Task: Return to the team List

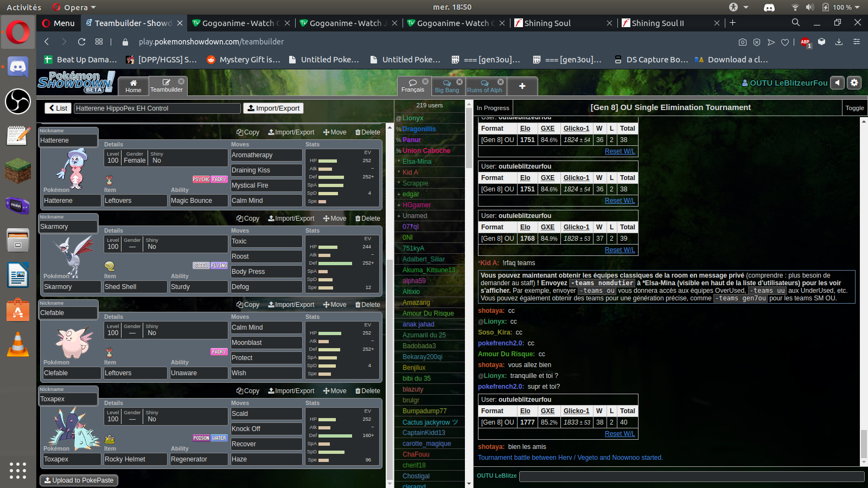Action: tap(58, 108)
